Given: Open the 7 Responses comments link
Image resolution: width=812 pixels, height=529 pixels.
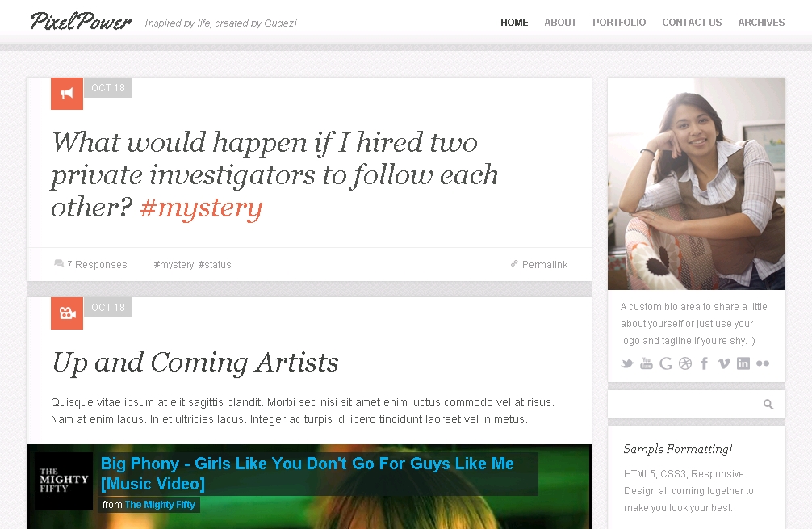Looking at the screenshot, I should pyautogui.click(x=96, y=265).
